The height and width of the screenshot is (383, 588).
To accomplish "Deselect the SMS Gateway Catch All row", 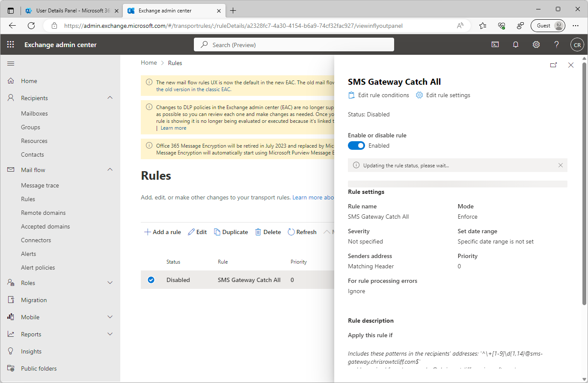I will (151, 279).
